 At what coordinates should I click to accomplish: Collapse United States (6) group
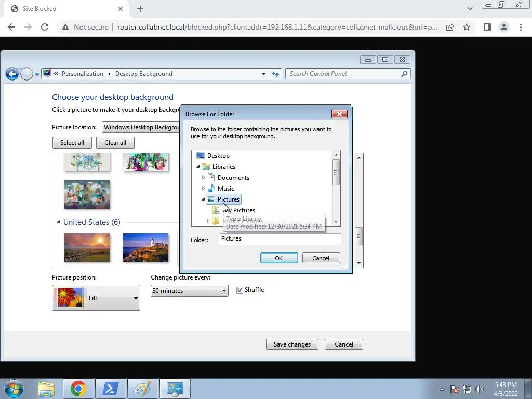[58, 222]
